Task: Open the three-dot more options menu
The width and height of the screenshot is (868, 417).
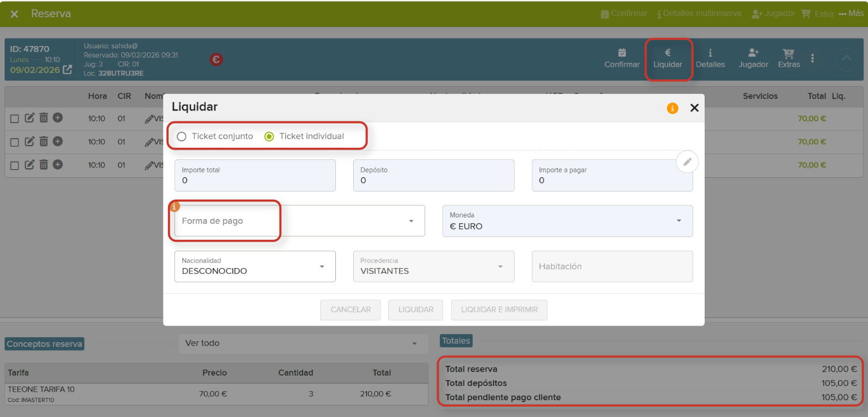Action: click(812, 58)
